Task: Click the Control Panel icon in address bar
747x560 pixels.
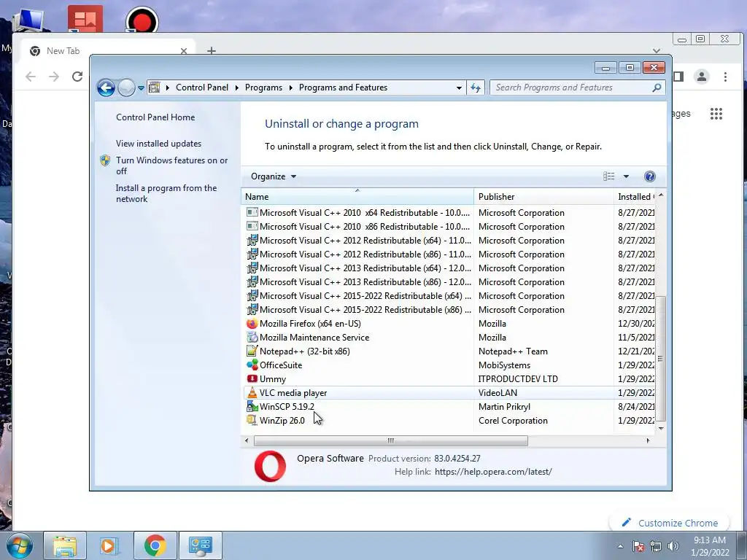Action: pyautogui.click(x=155, y=87)
